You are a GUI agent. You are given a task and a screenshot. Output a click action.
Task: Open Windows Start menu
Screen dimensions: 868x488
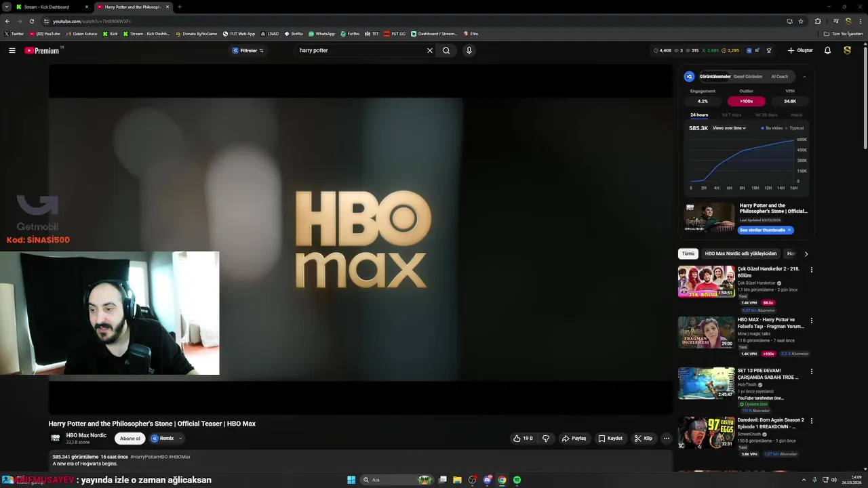(351, 480)
